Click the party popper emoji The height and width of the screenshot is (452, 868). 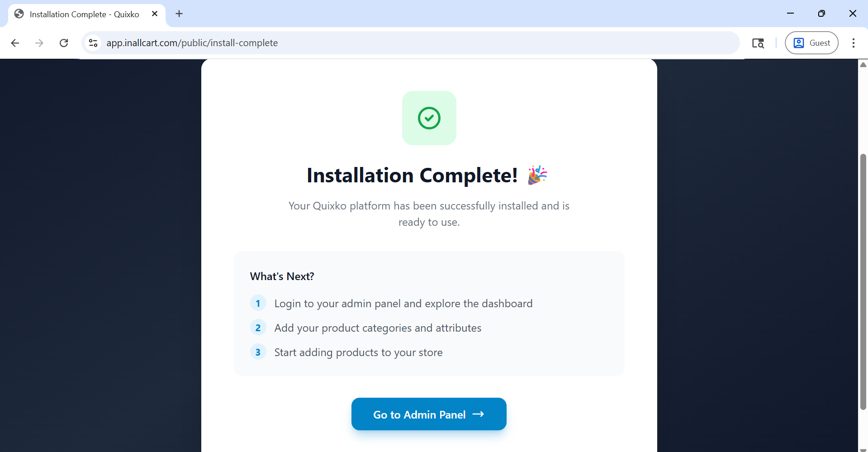tap(537, 175)
